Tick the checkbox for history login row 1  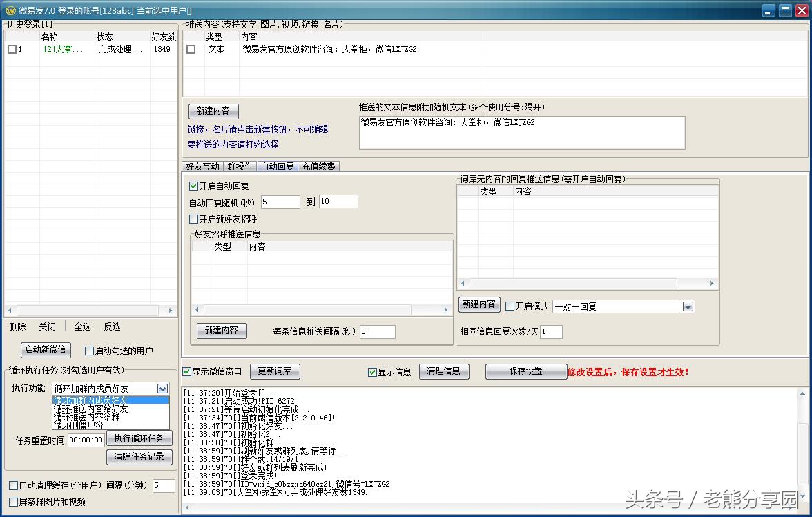pos(12,49)
